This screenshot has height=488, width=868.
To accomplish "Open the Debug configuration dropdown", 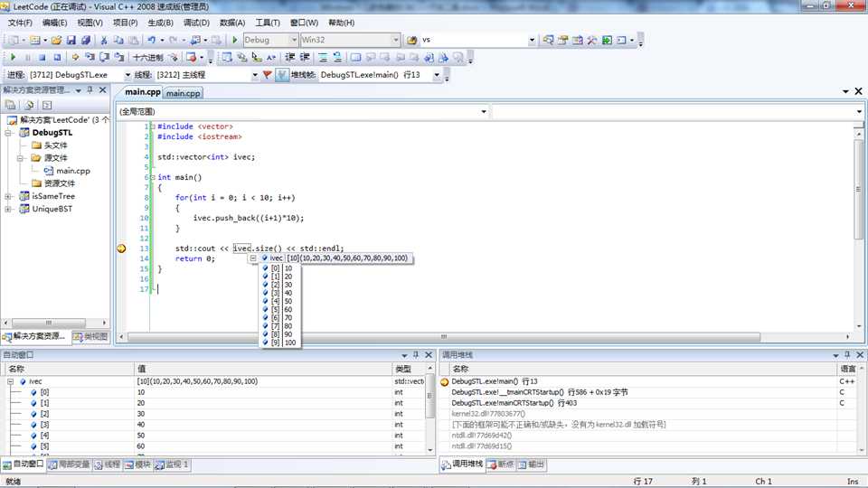I will pos(295,40).
